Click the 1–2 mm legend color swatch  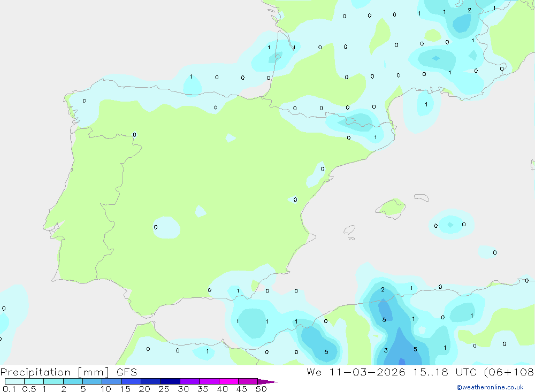[x=53, y=381]
